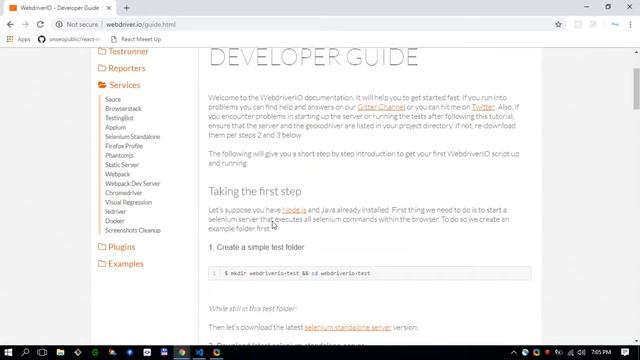Close the WebdriverIO Developer Guide tab

109,8
